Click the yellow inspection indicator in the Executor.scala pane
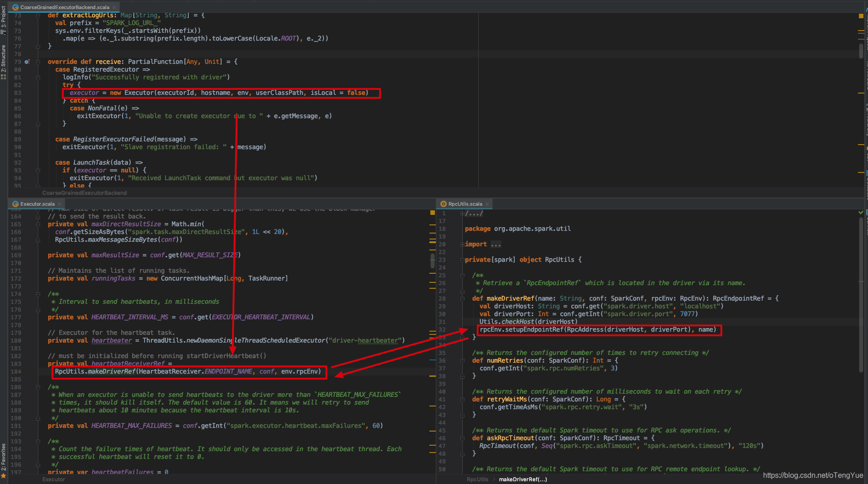The width and height of the screenshot is (868, 484). [432, 213]
